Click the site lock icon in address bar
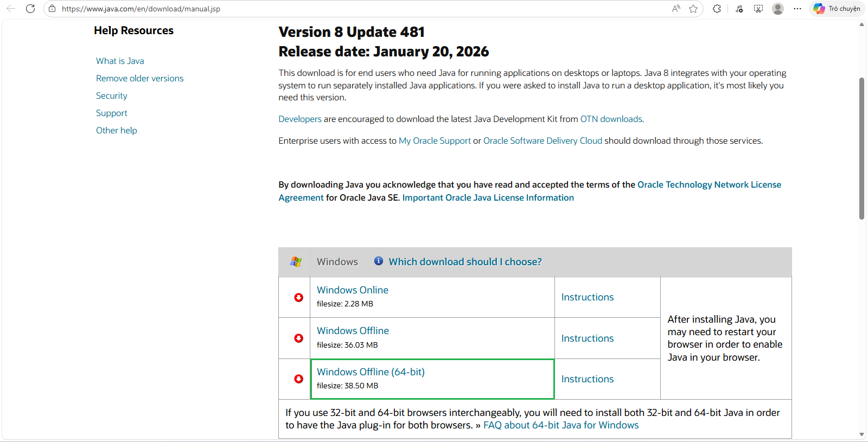868x442 pixels. (x=52, y=9)
